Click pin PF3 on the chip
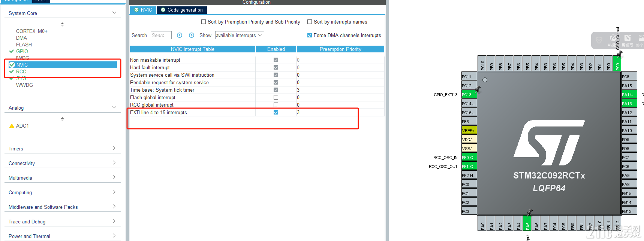The width and height of the screenshot is (644, 241). [x=469, y=122]
